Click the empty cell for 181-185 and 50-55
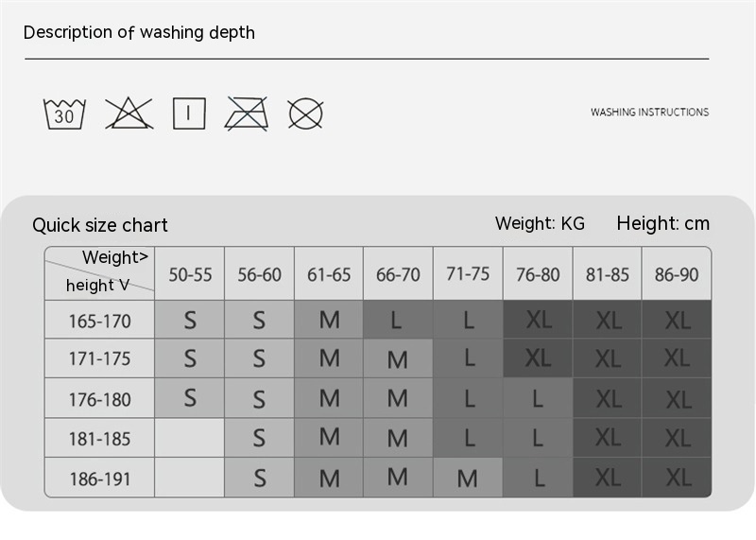The width and height of the screenshot is (756, 540). click(x=190, y=438)
